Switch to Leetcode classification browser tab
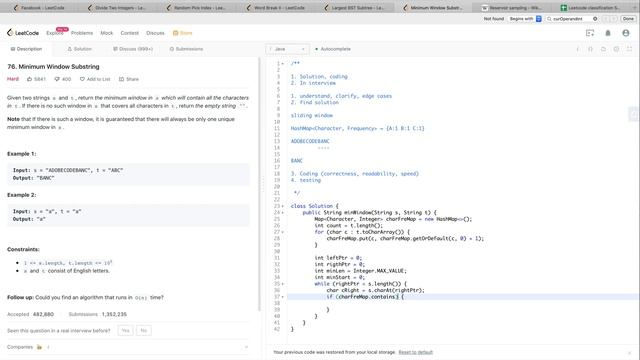Viewport: 640px width, 360px height. point(591,7)
